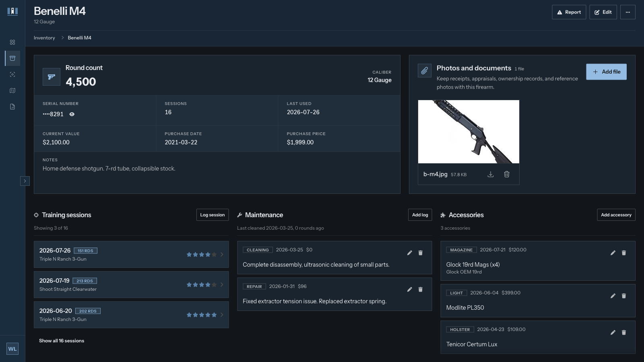Delete the Repair maintenance log
Viewport: 644px width, 362px height.
[x=421, y=290]
